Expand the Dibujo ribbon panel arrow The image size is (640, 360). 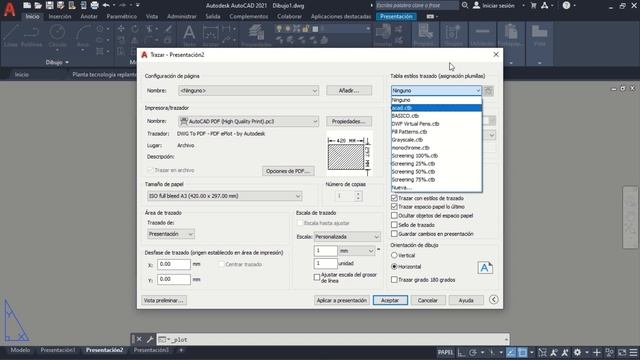click(67, 62)
